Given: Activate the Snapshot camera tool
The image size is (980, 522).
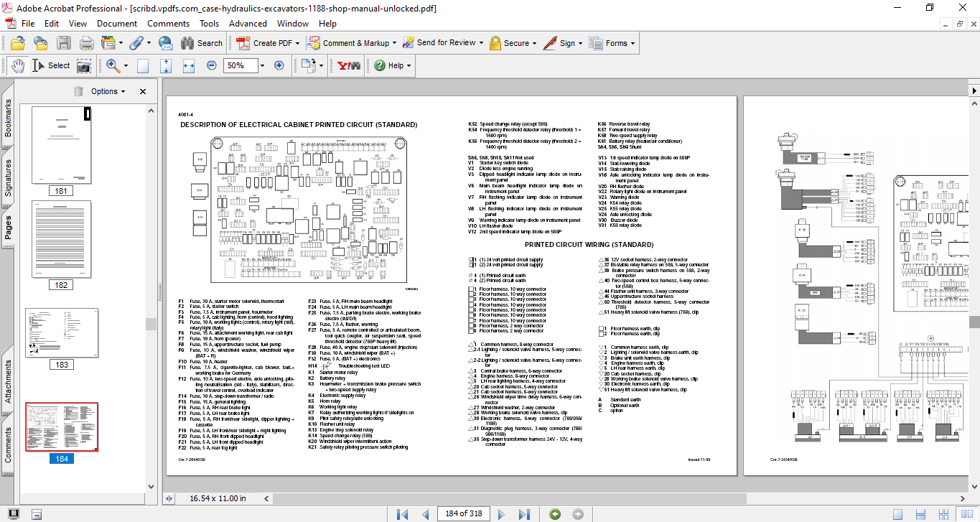Looking at the screenshot, I should pos(84,65).
